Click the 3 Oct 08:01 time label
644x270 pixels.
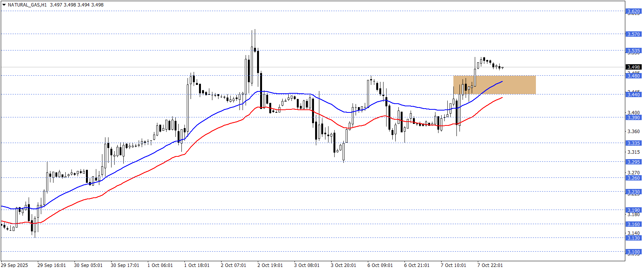point(307,265)
